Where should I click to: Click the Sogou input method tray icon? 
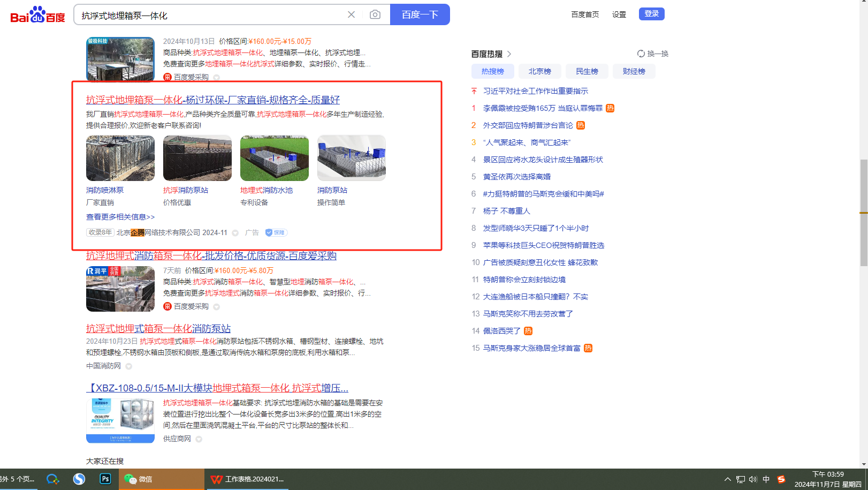pyautogui.click(x=781, y=479)
